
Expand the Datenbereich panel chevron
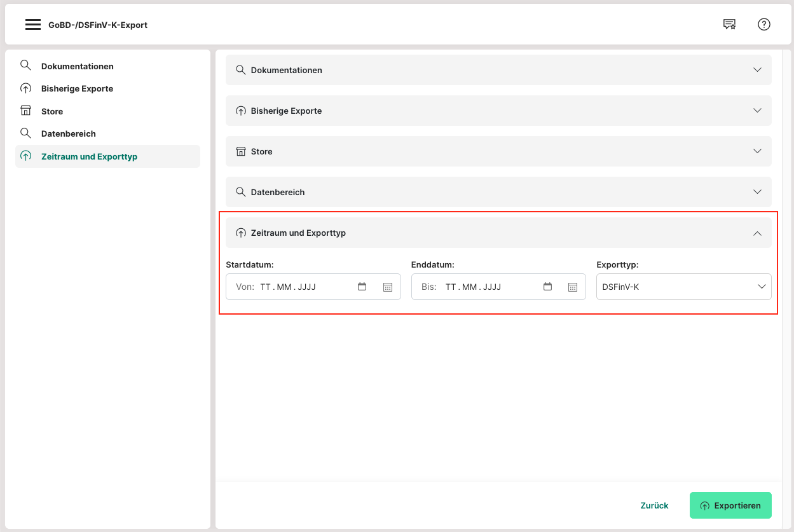tap(757, 192)
